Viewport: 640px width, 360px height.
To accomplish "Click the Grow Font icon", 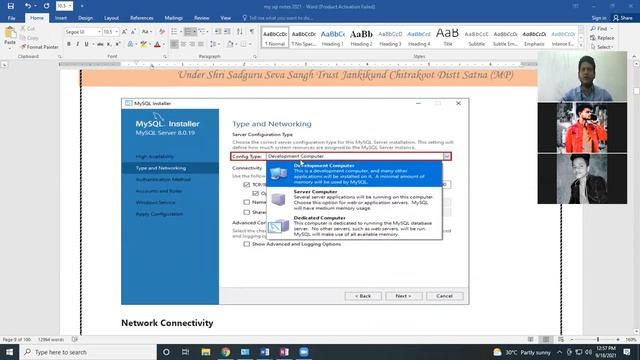I will coord(124,32).
